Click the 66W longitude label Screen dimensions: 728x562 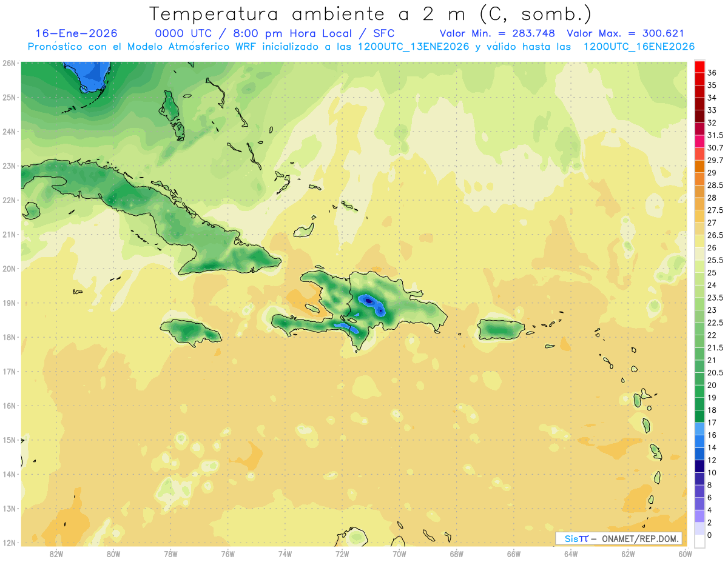pos(513,554)
